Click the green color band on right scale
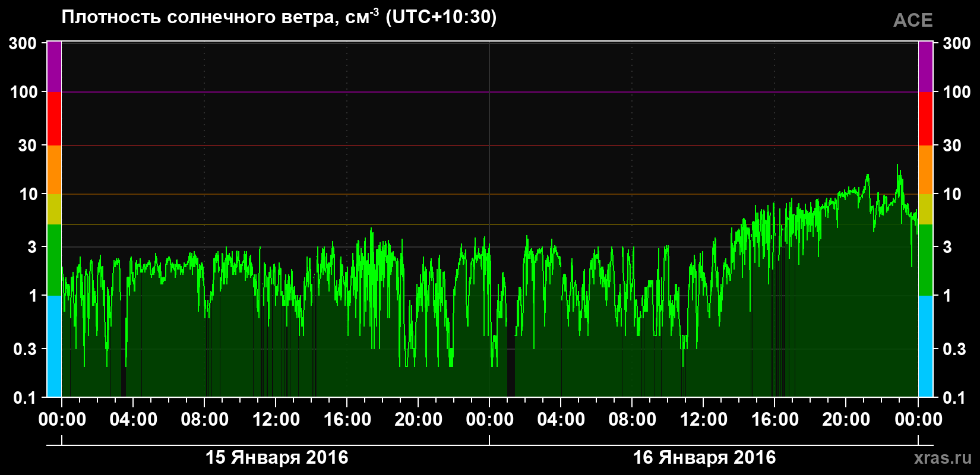This screenshot has height=475, width=980. coord(925,260)
